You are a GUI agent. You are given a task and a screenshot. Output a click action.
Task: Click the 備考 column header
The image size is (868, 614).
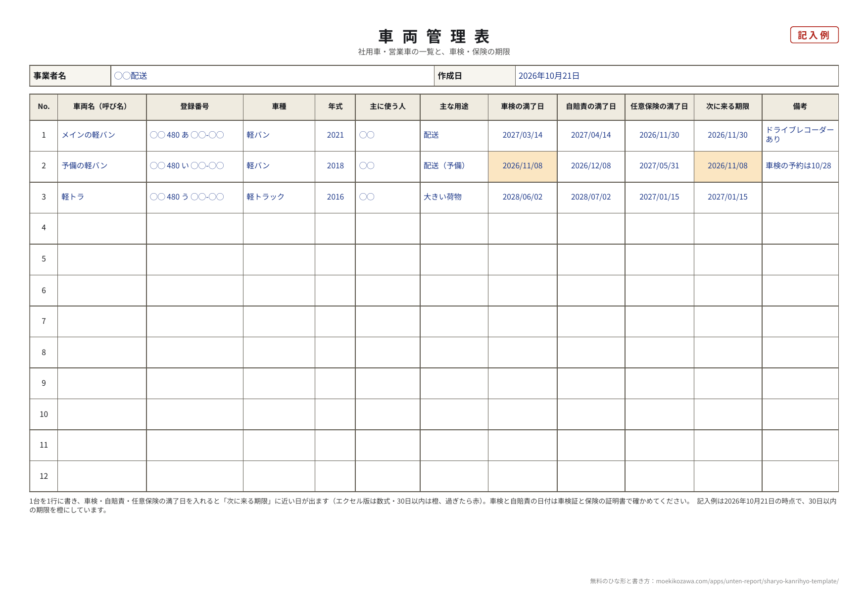point(800,106)
